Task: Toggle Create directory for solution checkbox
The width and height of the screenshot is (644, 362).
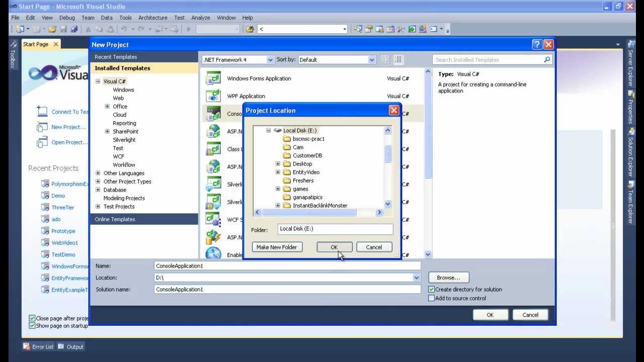Action: [x=431, y=290]
